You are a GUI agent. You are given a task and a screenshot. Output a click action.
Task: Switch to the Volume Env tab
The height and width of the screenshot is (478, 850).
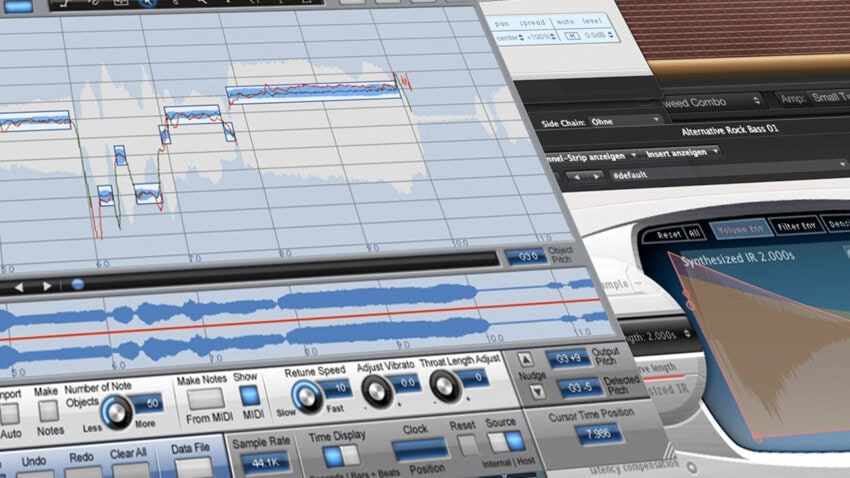coord(739,227)
